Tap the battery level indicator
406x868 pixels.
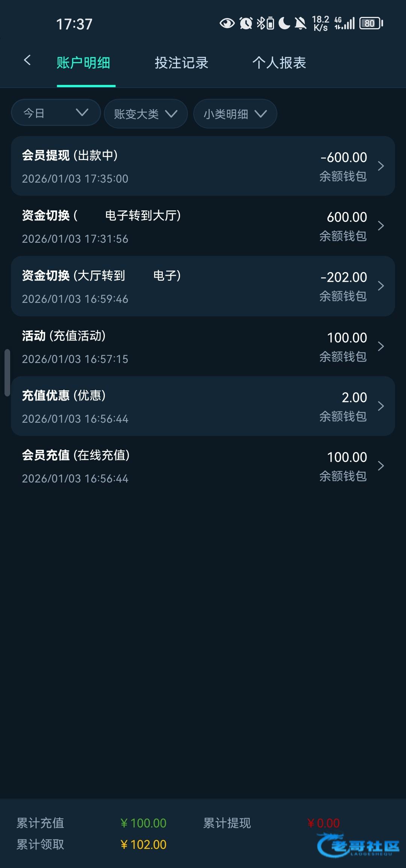pos(371,23)
